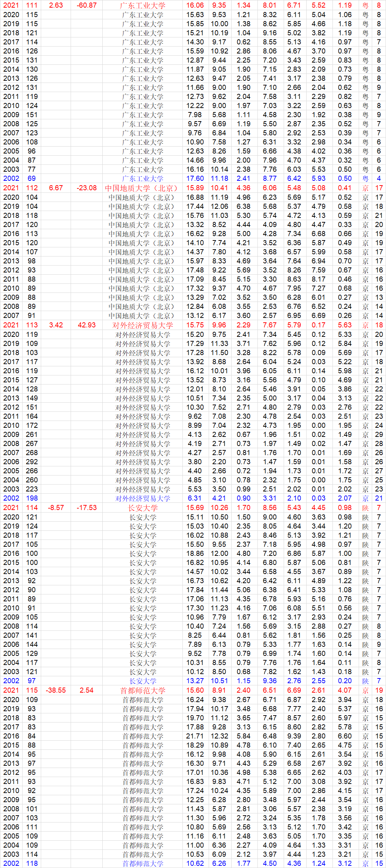Click 12.06 in 中国地质大学（北京） 2019 row
386x868 pixels.
point(220,207)
